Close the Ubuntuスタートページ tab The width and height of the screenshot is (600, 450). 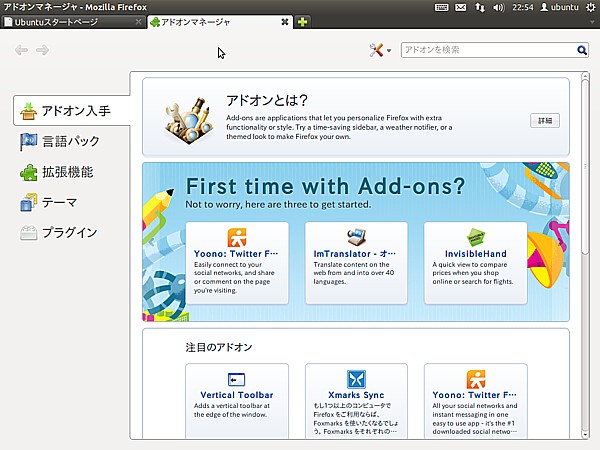[139, 22]
